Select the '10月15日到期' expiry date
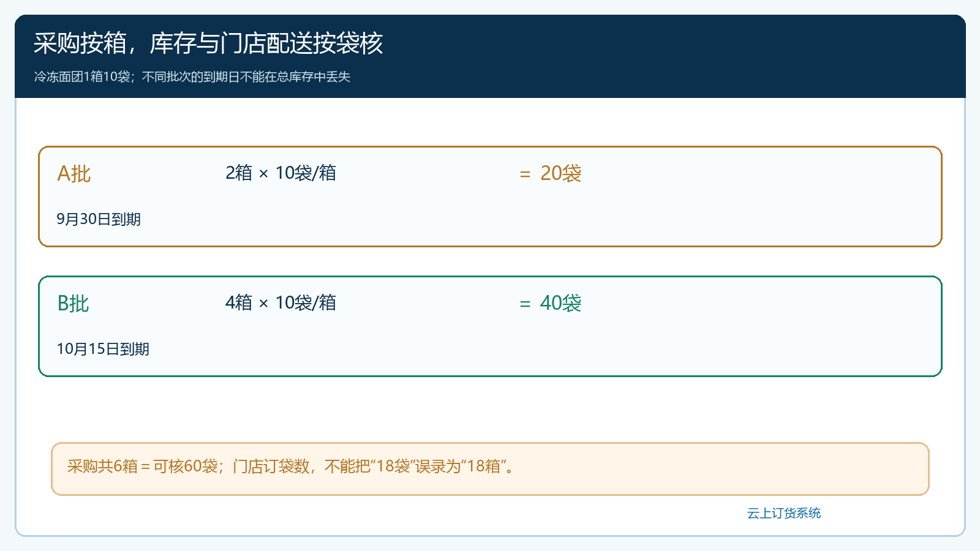Screen dimensions: 980x551 pos(103,349)
